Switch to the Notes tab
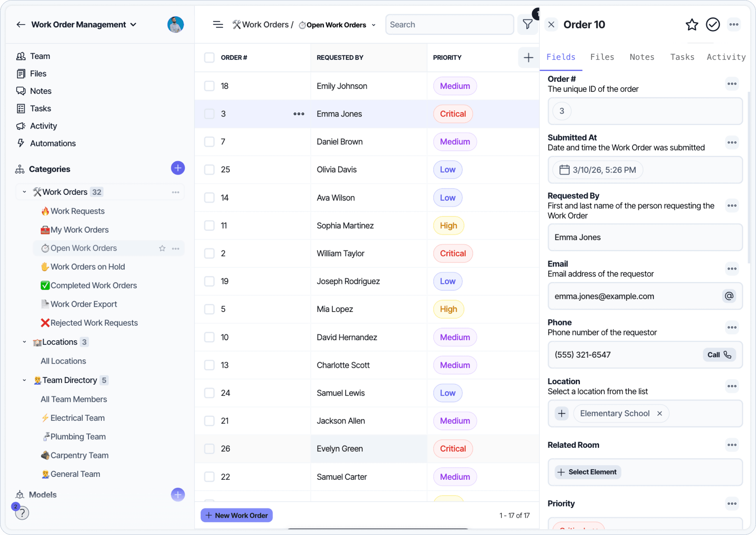The height and width of the screenshot is (535, 756). (642, 57)
